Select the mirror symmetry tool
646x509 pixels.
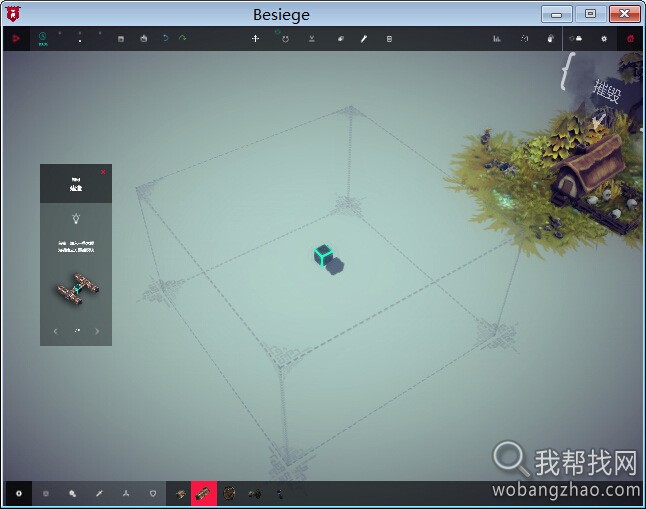312,38
